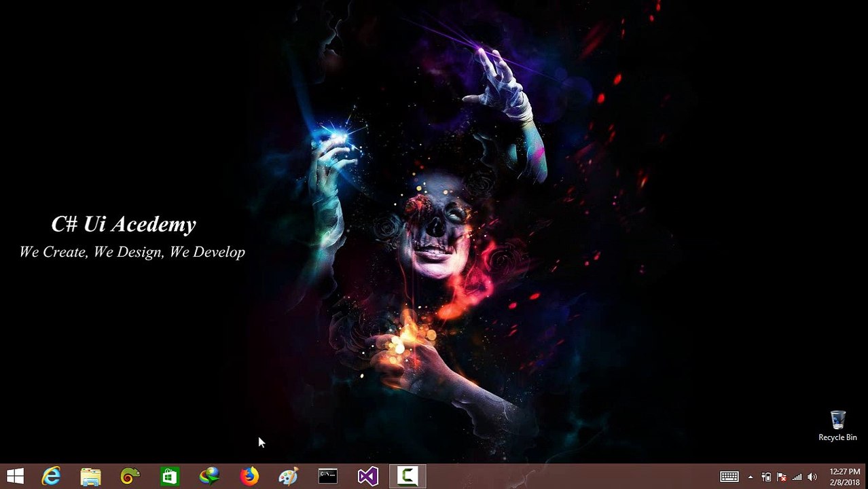
Task: Open the touch keyboard tray icon
Action: coord(729,477)
